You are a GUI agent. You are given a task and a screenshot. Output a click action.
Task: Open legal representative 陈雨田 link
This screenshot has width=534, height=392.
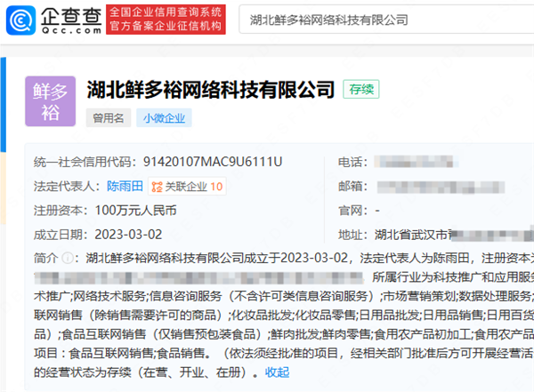[x=125, y=186]
